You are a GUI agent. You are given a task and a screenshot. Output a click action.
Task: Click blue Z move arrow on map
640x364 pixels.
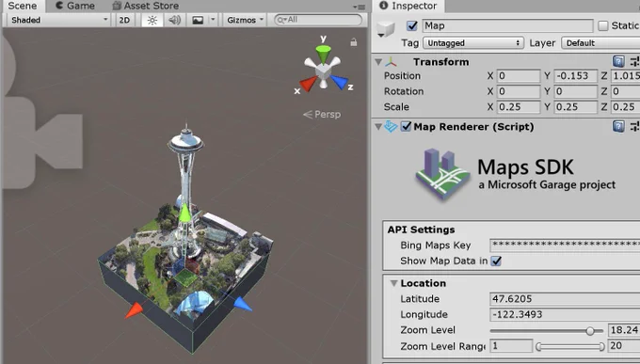tap(243, 304)
